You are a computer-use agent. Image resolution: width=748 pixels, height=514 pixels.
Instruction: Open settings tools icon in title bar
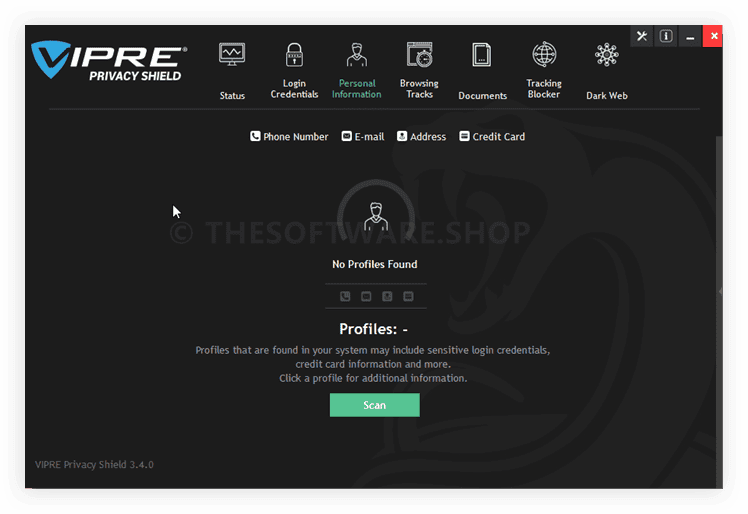pyautogui.click(x=642, y=36)
